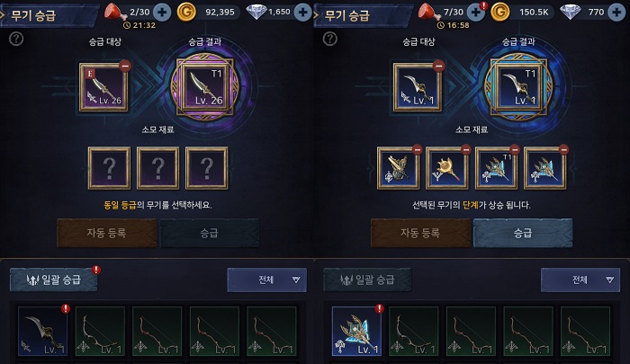Open help question mark in right panel
This screenshot has width=630, height=364.
click(330, 39)
